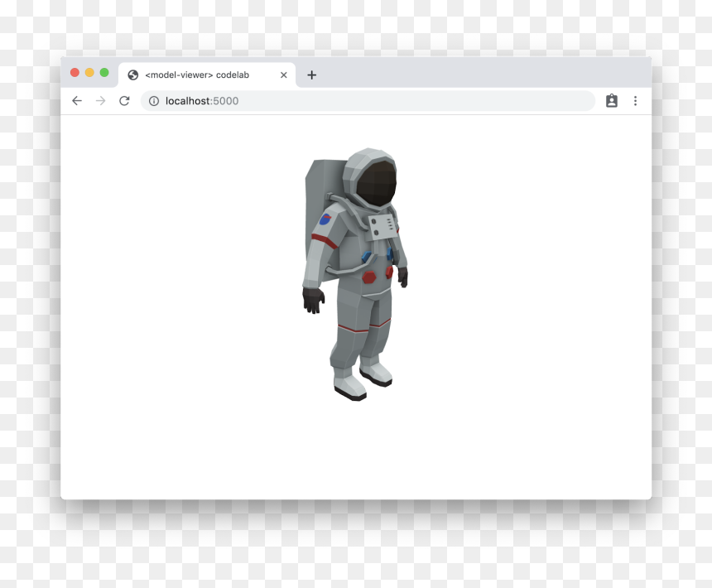Select the model-viewer codelab tab
Image resolution: width=712 pixels, height=588 pixels.
pos(207,75)
